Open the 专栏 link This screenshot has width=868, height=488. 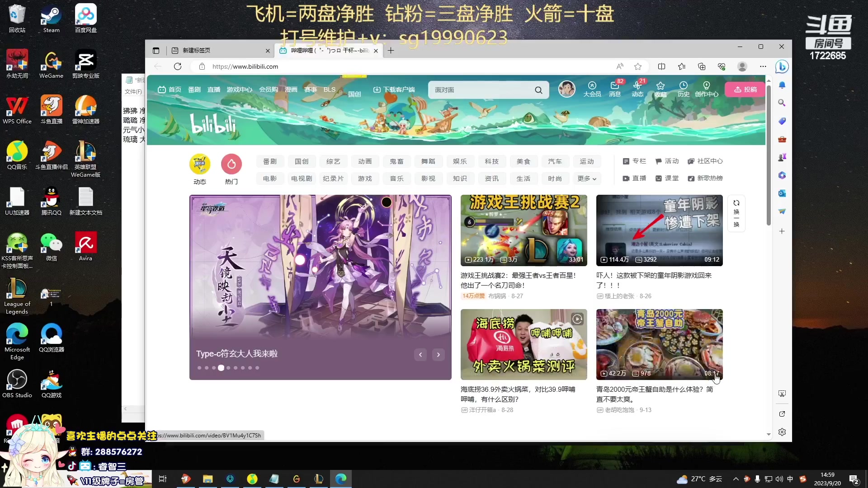[634, 161]
